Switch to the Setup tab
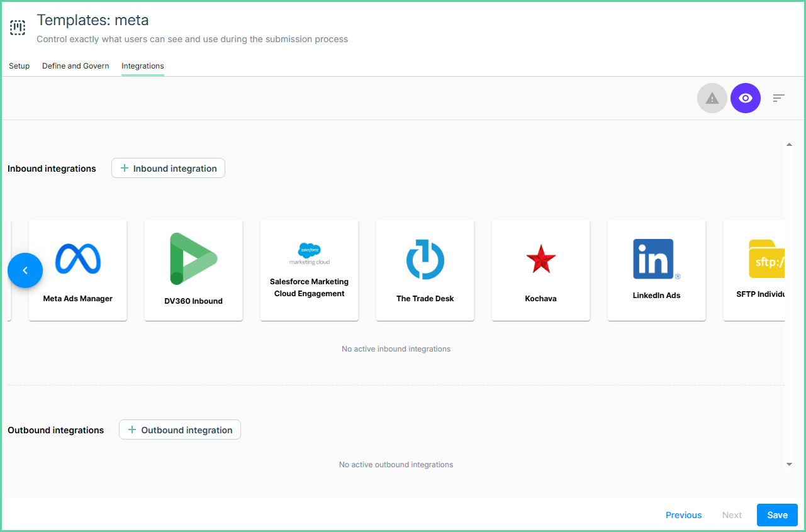This screenshot has width=806, height=532. point(20,66)
